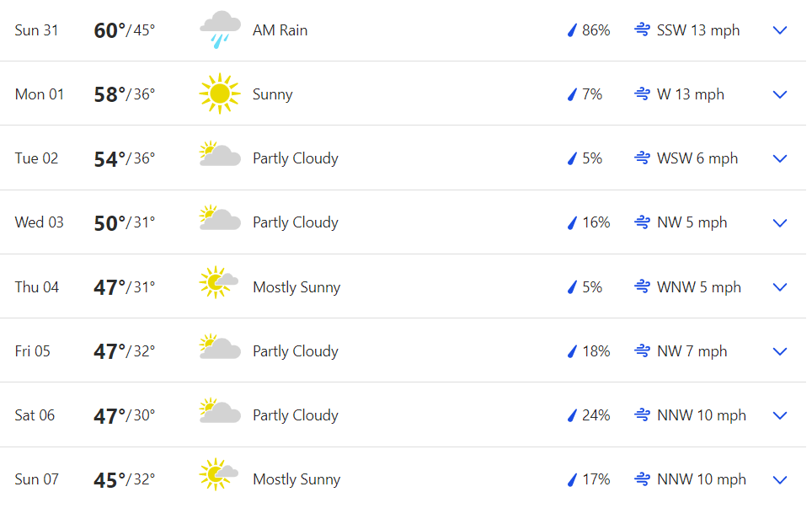This screenshot has height=508, width=812.
Task: Click the partly cloudy icon for Fri 05
Action: [x=220, y=348]
